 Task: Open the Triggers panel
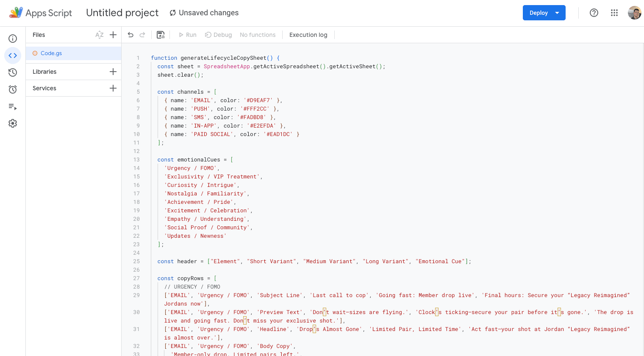click(13, 89)
